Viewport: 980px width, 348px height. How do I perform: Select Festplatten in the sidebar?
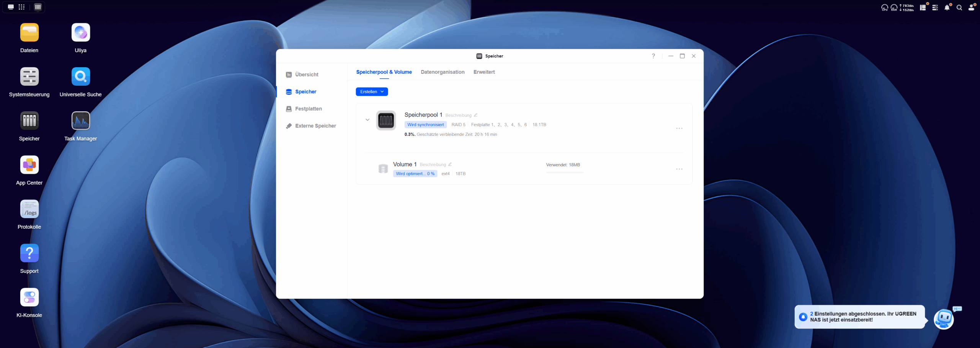point(308,109)
